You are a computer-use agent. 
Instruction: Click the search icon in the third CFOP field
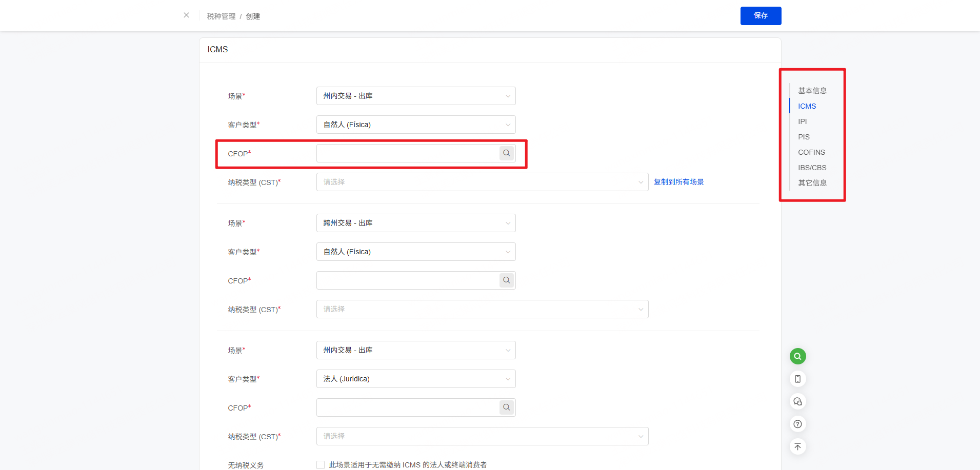click(506, 407)
